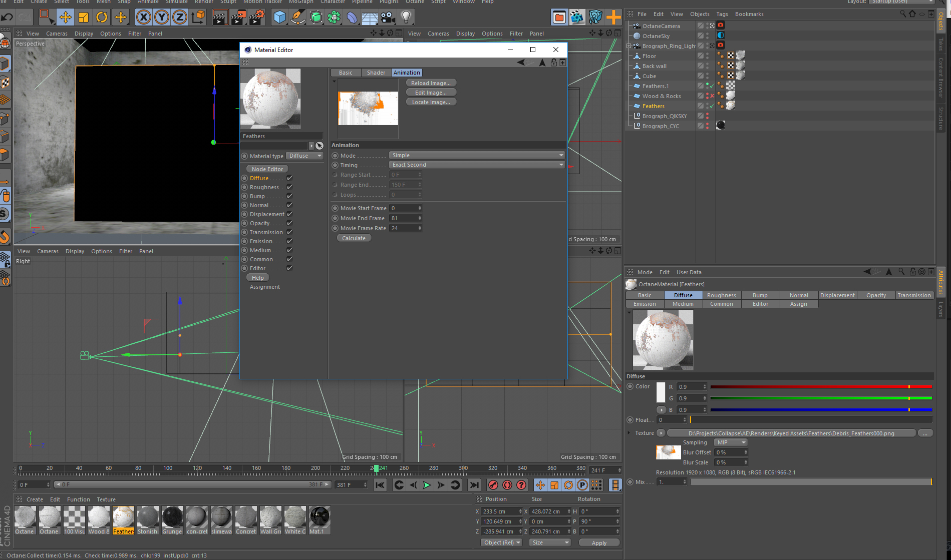The height and width of the screenshot is (560, 951).
Task: Click the Movie End Frame input field
Action: 406,218
